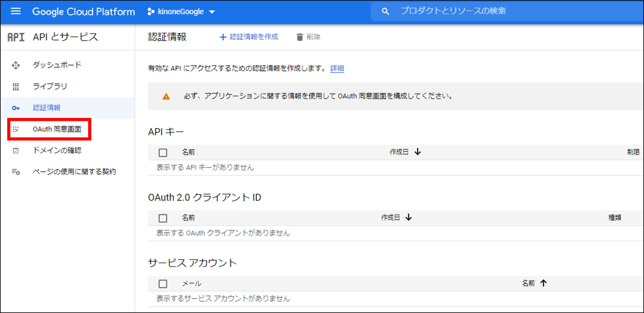Viewport: 644px width, 313px height.
Task: Click the down arrow beside OAuth 作成日
Action: (409, 217)
